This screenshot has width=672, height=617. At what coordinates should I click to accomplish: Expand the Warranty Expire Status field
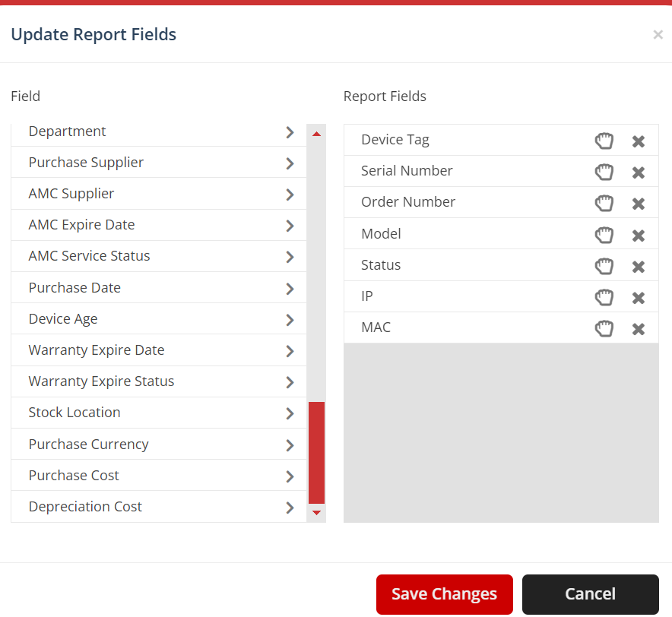pyautogui.click(x=290, y=381)
